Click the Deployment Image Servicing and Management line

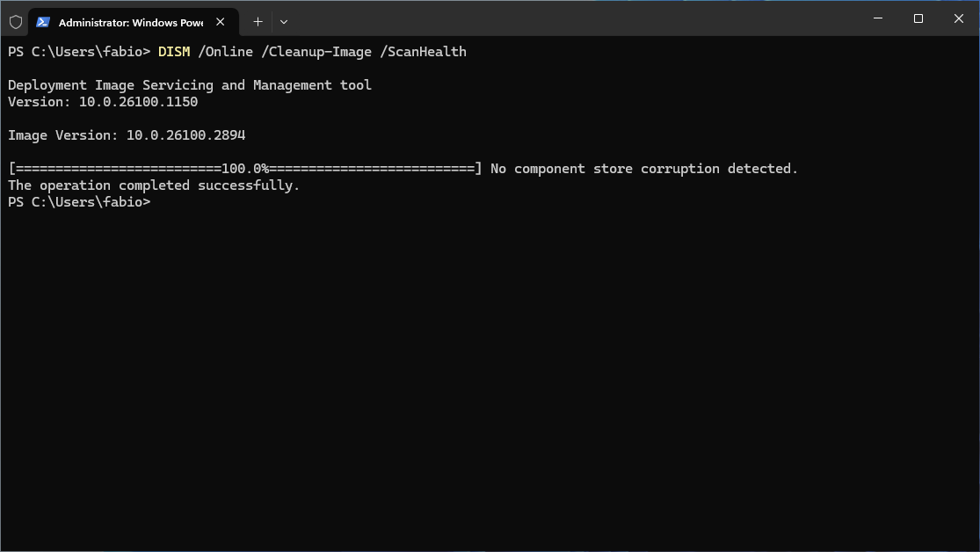coord(189,85)
